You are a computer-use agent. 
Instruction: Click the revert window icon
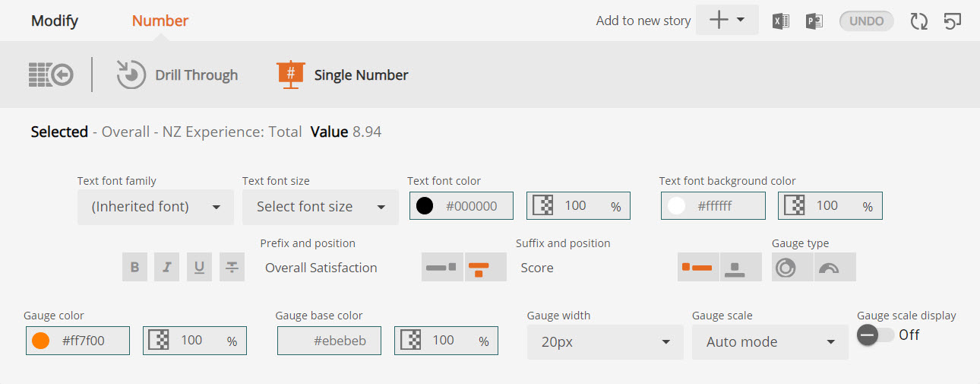click(x=953, y=21)
